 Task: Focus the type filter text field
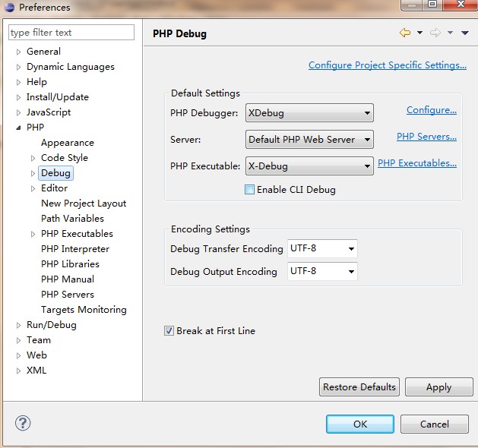(x=71, y=33)
